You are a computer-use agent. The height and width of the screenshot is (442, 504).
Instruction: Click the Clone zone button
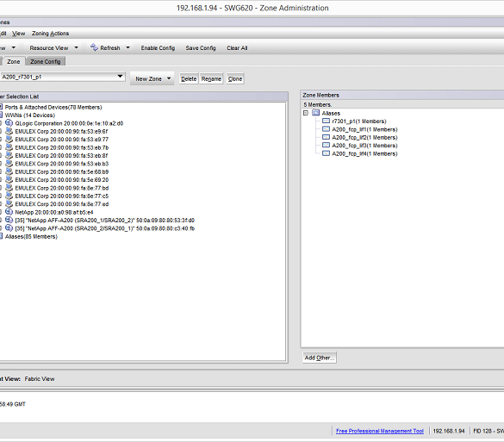tap(235, 78)
